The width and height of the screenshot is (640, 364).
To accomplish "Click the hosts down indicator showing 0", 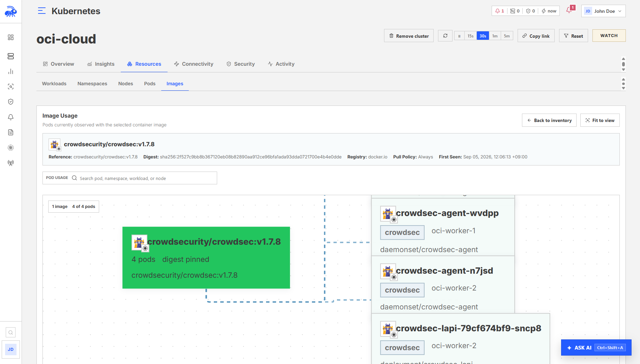I will pos(515,11).
